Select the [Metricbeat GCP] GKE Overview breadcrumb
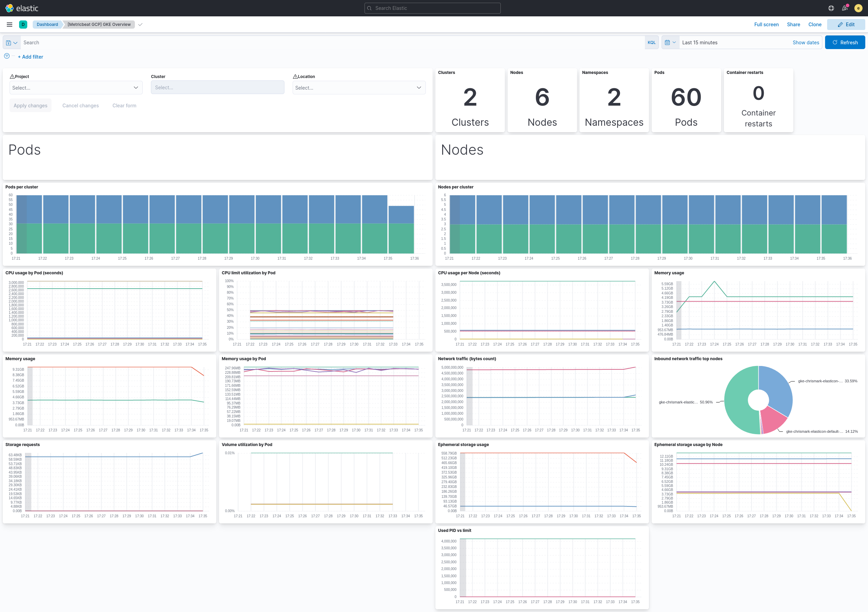 coord(99,24)
